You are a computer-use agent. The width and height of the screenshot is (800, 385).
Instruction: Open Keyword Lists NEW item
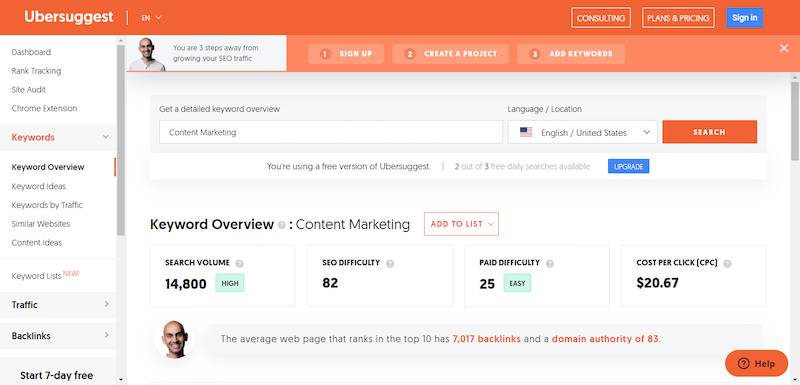point(45,275)
